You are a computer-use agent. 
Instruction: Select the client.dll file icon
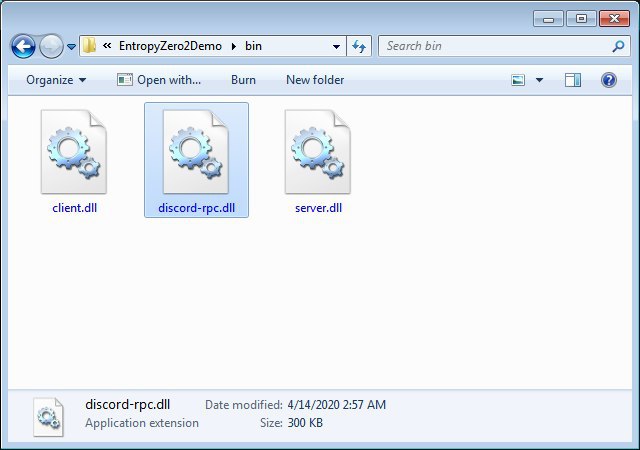tap(74, 151)
